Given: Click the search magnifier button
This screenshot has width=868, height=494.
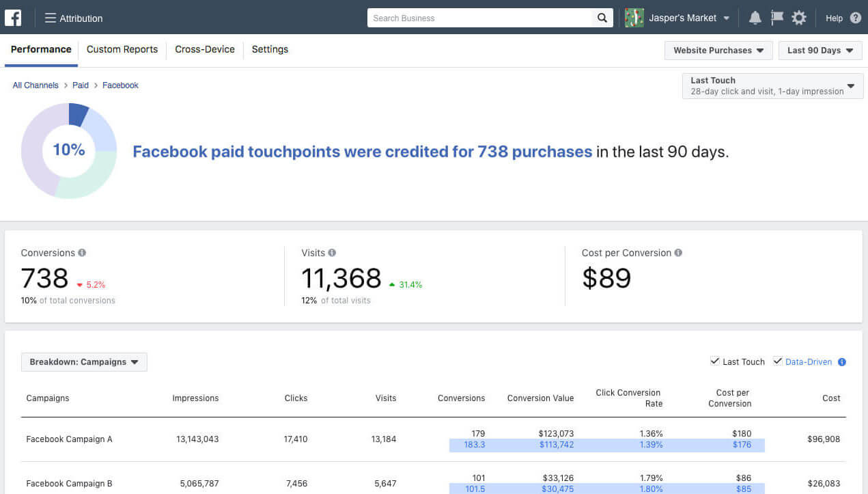Looking at the screenshot, I should click(x=602, y=18).
